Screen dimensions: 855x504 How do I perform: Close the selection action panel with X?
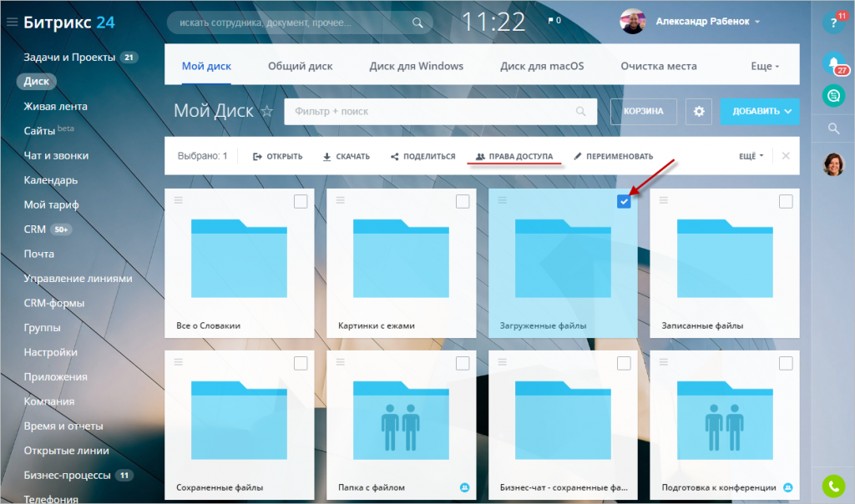point(786,156)
